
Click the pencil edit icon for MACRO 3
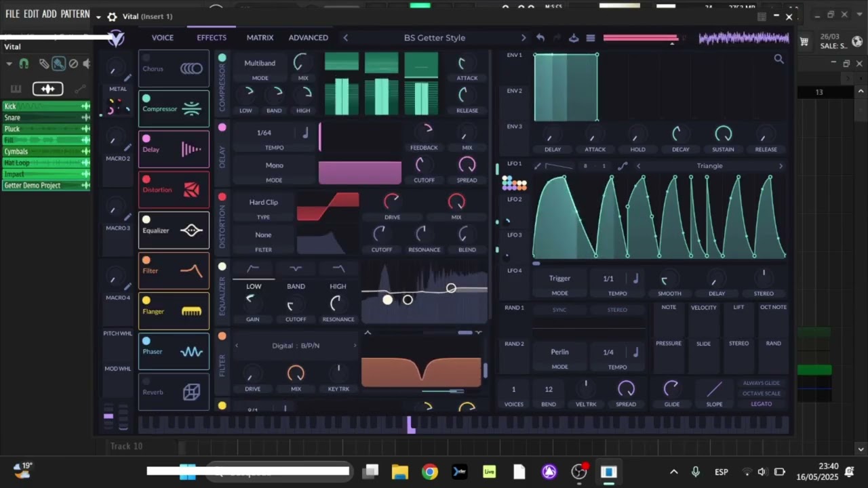(x=128, y=216)
